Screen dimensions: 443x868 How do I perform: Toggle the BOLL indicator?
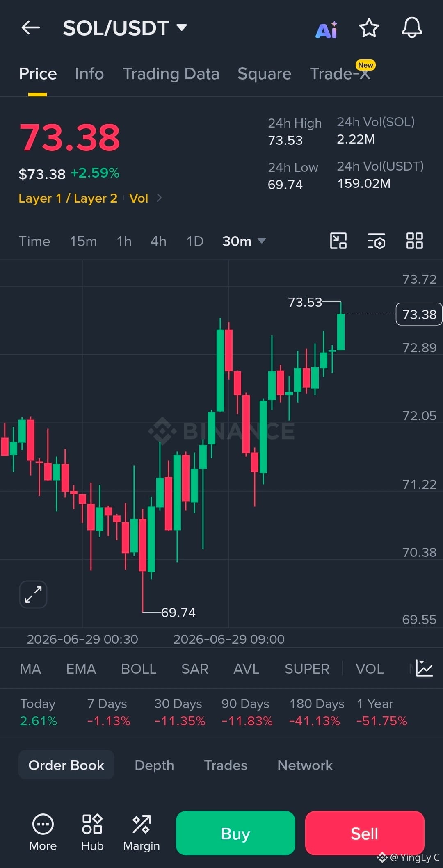click(139, 669)
